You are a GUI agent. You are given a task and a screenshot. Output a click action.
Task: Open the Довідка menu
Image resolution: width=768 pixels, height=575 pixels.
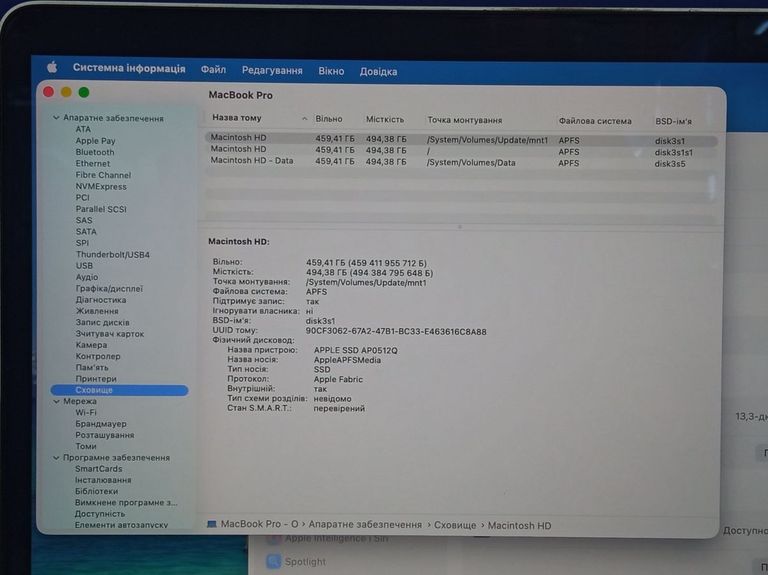[x=378, y=72]
